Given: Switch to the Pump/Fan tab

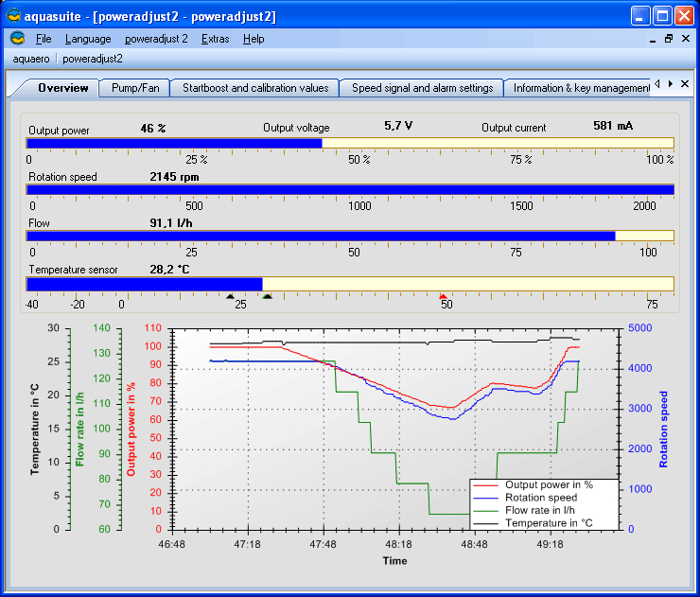Looking at the screenshot, I should (135, 88).
